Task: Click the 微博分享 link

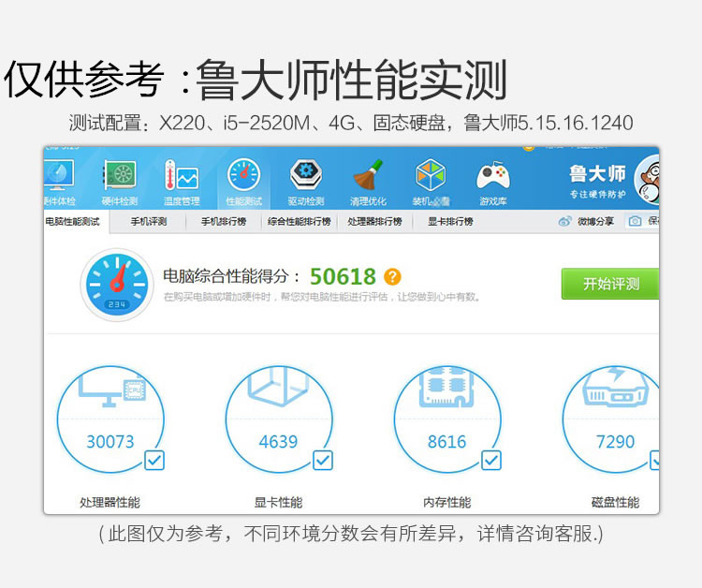Action: pos(595,221)
